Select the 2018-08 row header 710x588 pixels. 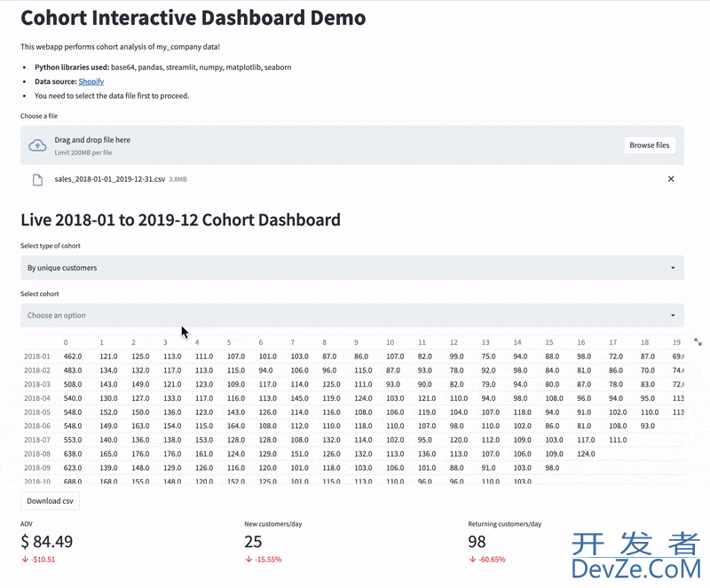37,454
